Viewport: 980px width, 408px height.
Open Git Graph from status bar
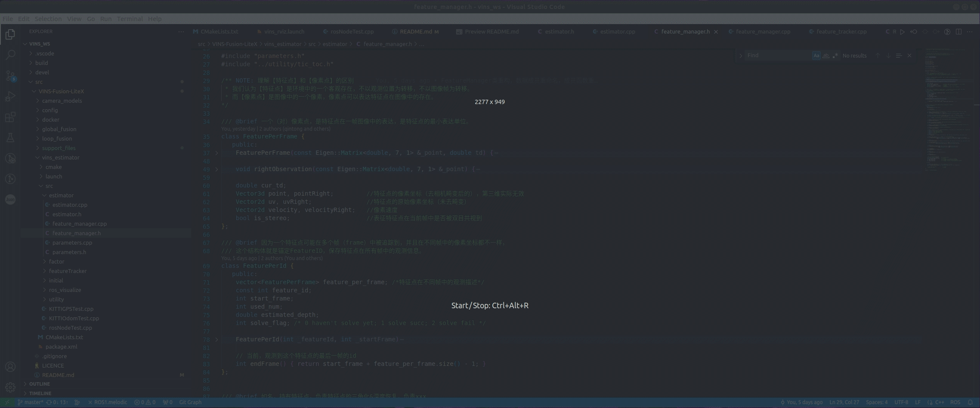click(x=190, y=402)
